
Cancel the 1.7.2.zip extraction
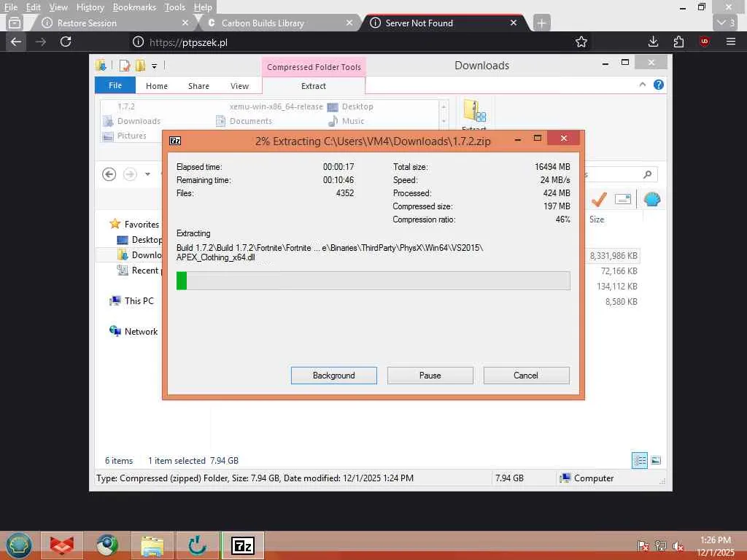(526, 376)
